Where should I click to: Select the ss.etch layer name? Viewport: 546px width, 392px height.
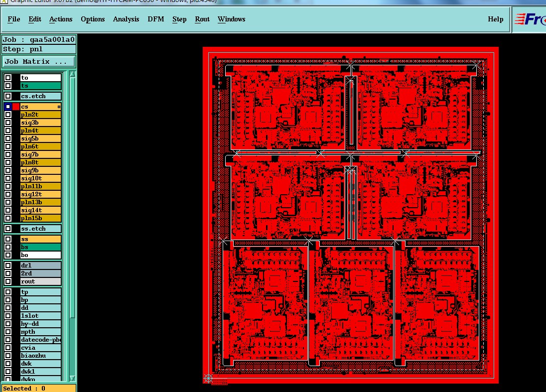(x=41, y=229)
